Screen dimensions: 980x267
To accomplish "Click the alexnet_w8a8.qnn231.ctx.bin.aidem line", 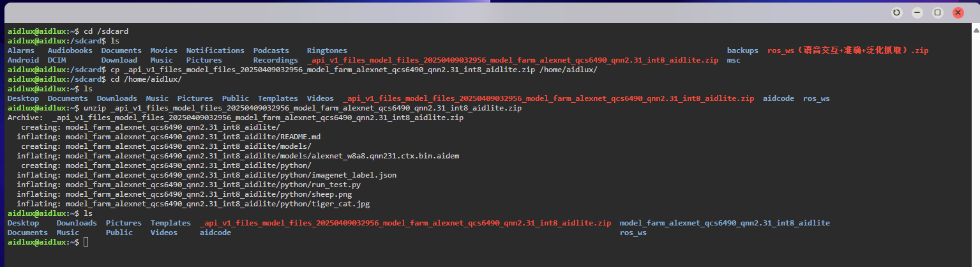I will [x=237, y=156].
